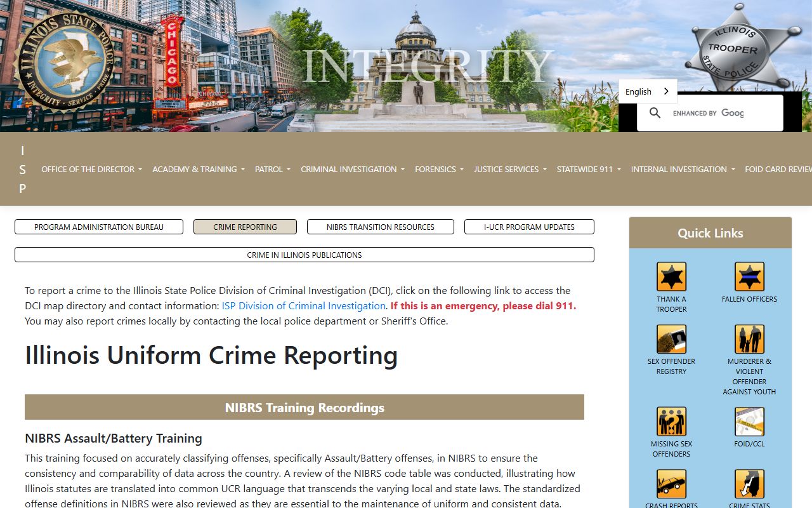Click the search magnifier icon

click(x=655, y=113)
